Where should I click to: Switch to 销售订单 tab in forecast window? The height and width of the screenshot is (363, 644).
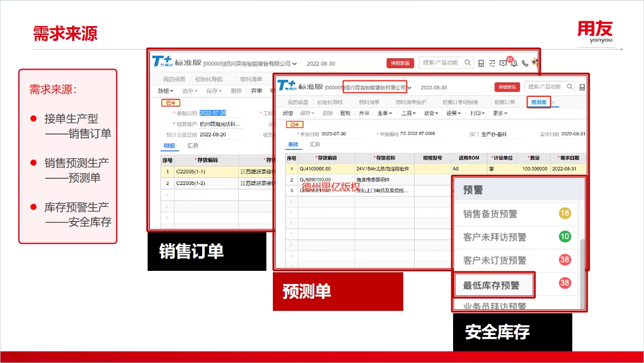(505, 102)
